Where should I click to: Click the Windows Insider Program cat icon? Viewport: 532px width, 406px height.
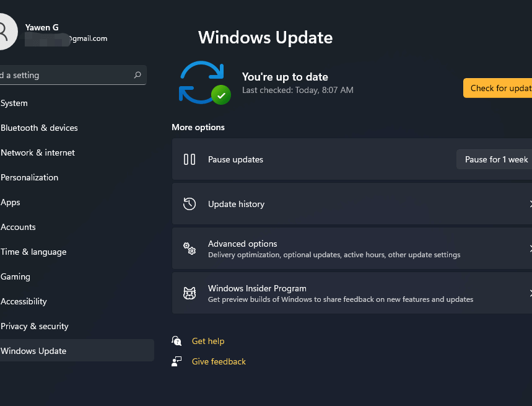coord(190,293)
